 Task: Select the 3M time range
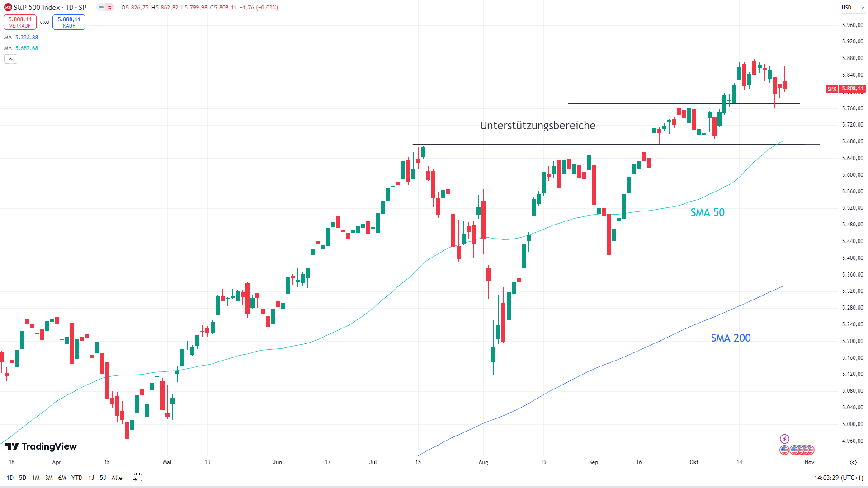(49, 478)
